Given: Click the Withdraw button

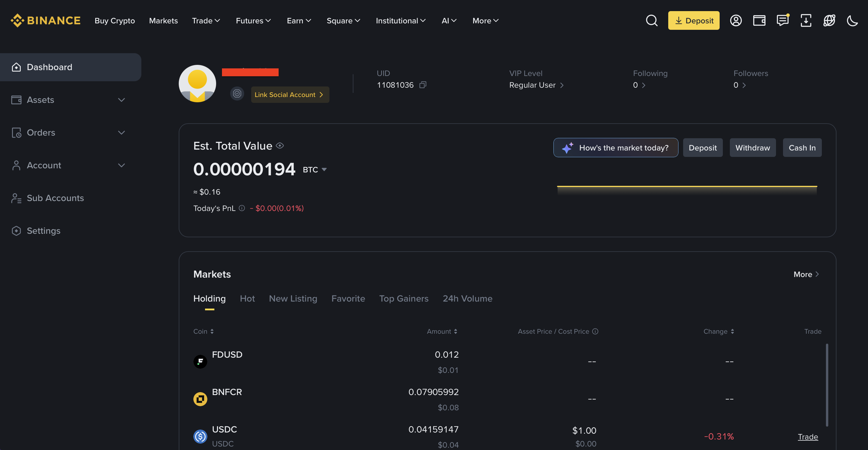Looking at the screenshot, I should pos(752,148).
